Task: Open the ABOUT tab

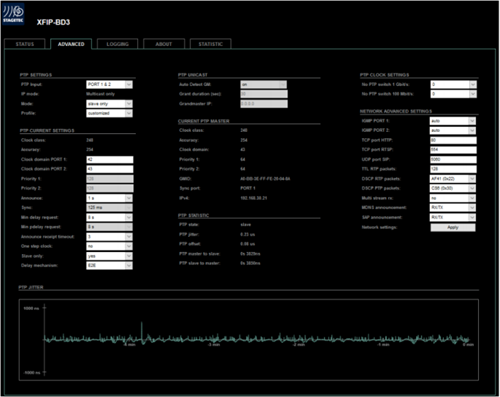Action: 164,44
